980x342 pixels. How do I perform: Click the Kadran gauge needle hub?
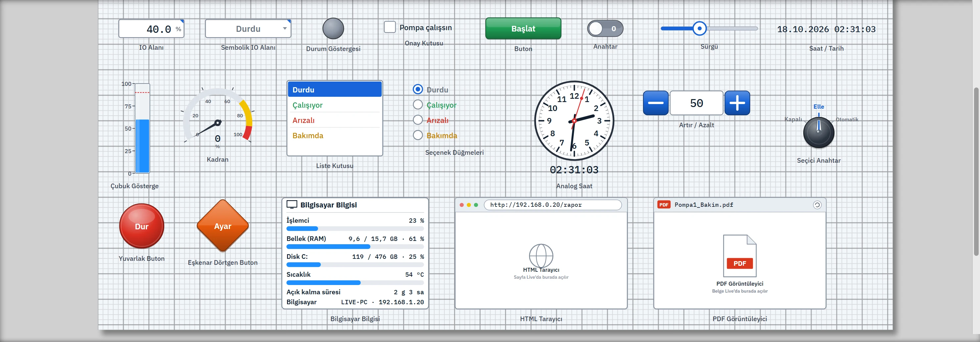(x=218, y=123)
